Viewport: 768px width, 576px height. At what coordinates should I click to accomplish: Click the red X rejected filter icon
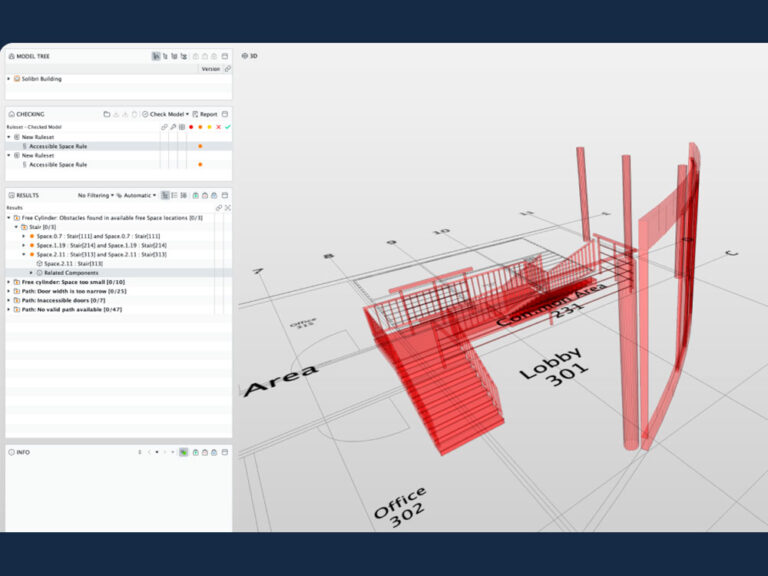[x=218, y=127]
